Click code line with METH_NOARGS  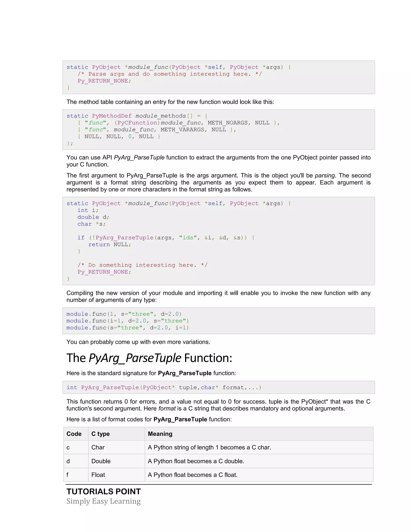pos(179,123)
